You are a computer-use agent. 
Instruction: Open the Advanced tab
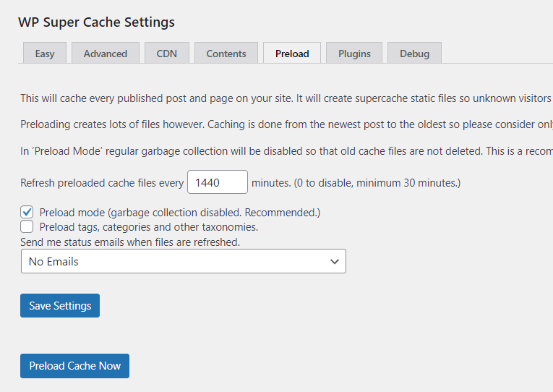tap(106, 54)
